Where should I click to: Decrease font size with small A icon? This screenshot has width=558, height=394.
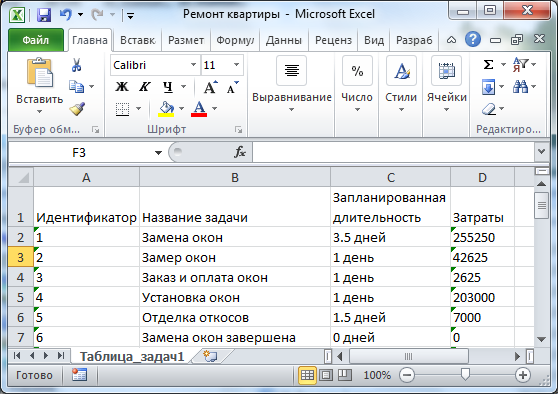[232, 87]
